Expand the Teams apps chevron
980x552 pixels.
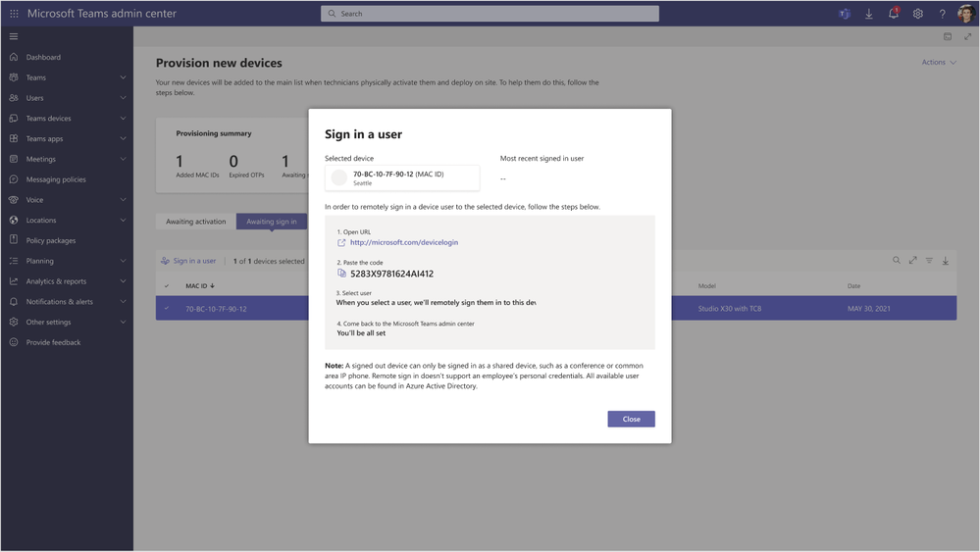point(124,138)
